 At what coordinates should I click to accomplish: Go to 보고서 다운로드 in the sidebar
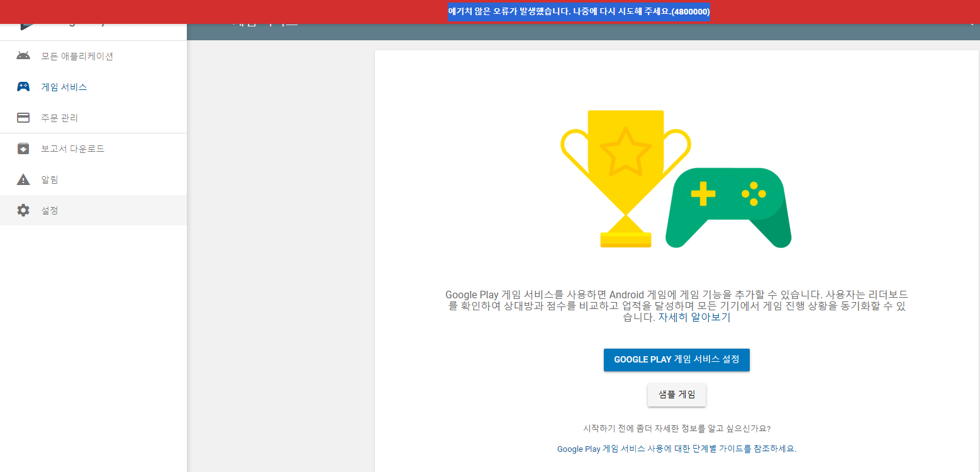(x=93, y=149)
